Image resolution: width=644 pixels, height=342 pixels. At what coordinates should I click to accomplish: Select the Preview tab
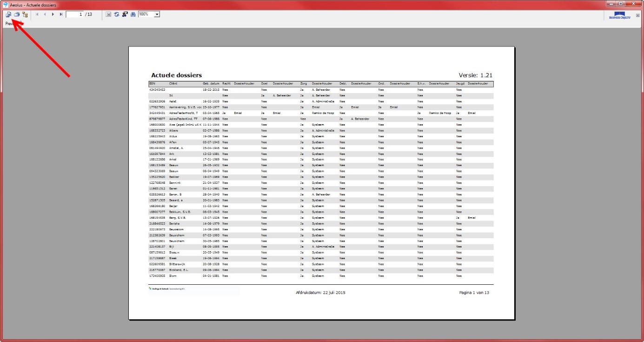8,23
